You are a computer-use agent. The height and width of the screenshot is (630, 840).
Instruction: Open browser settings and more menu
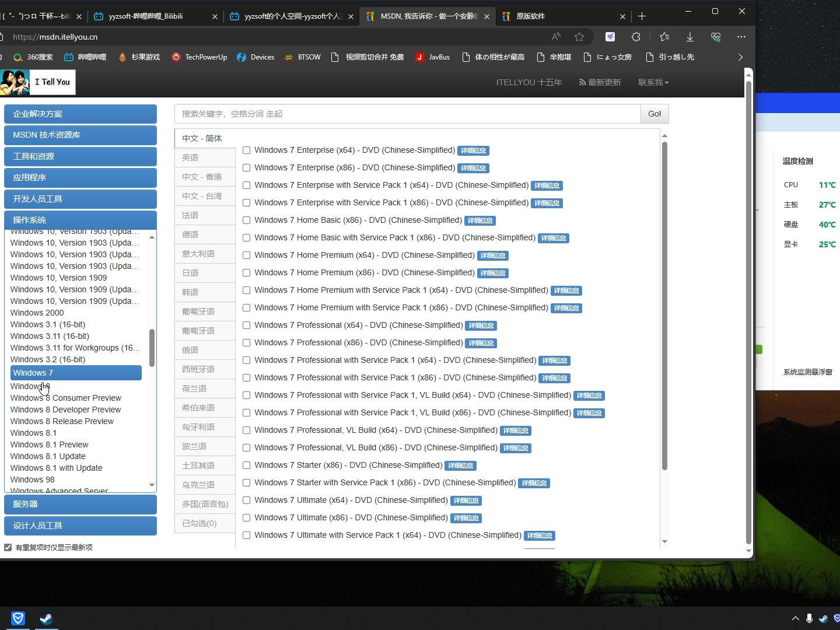[x=741, y=37]
